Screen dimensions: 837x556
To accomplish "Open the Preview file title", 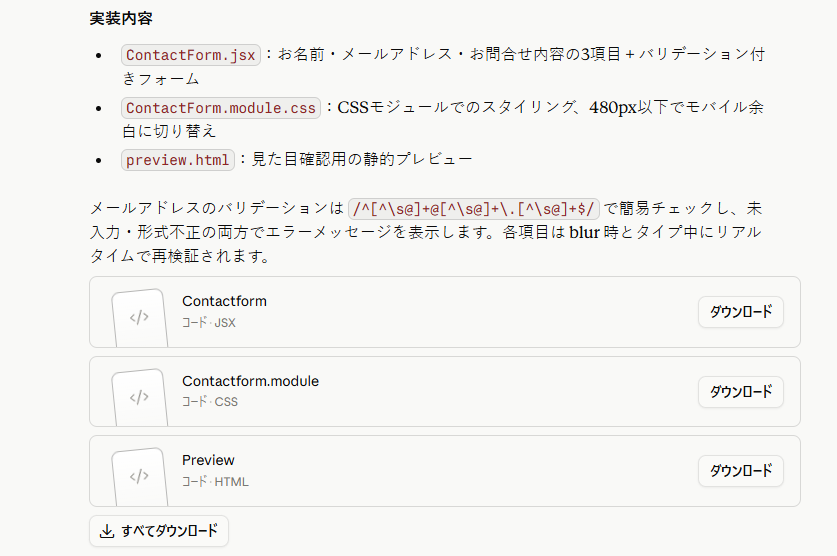I will [x=208, y=460].
